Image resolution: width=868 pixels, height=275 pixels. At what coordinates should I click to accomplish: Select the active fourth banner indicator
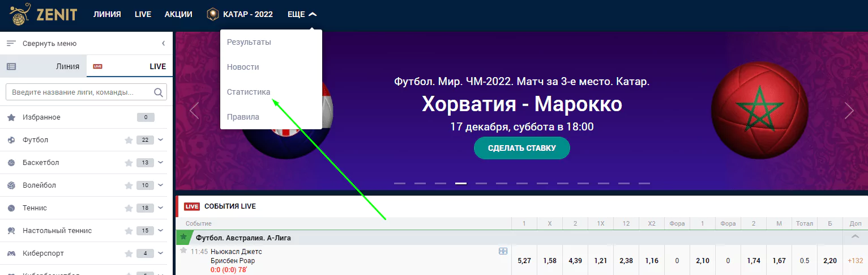point(461,183)
